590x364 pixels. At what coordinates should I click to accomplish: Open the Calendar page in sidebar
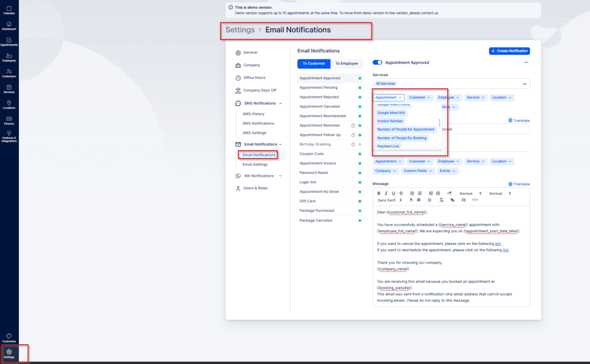click(x=9, y=10)
